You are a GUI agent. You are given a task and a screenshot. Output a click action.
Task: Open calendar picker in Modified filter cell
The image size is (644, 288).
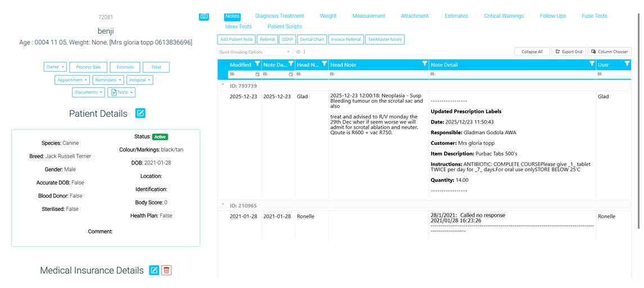[257, 74]
